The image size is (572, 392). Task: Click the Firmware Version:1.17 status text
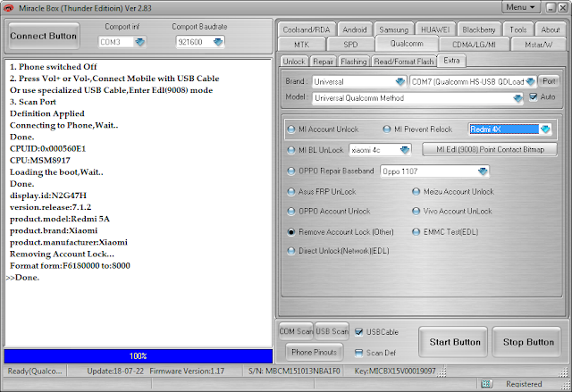pos(187,371)
